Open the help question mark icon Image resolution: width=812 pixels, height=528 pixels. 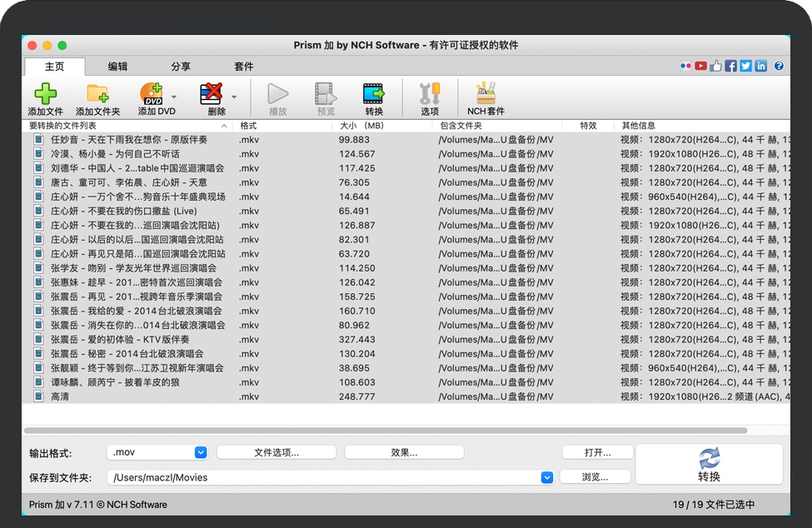[x=780, y=66]
